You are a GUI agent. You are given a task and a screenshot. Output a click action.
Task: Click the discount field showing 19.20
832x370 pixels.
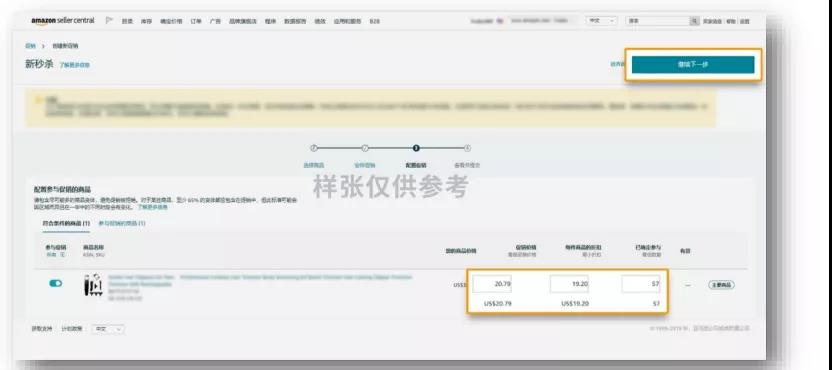pyautogui.click(x=569, y=284)
